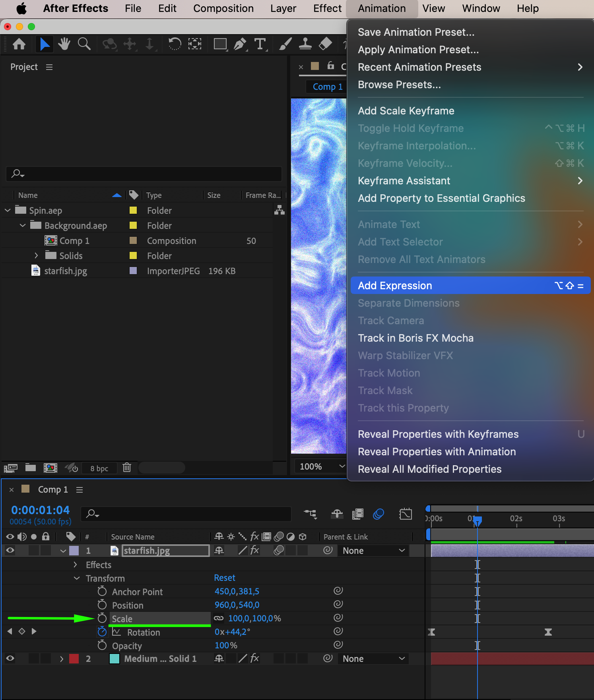
Task: Click the Shy layers switch in timeline header
Action: click(x=337, y=514)
